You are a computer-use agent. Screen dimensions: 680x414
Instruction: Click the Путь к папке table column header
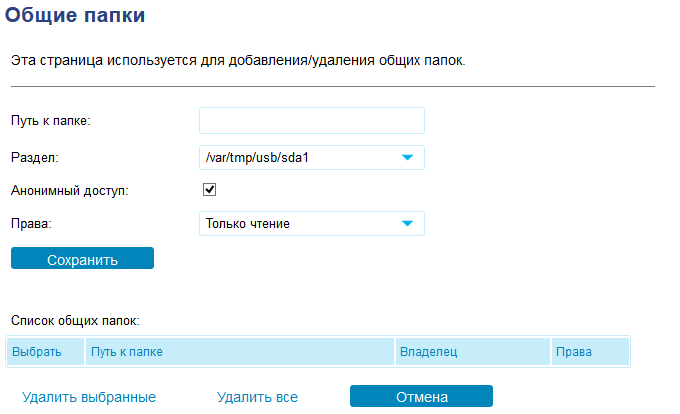pos(127,352)
